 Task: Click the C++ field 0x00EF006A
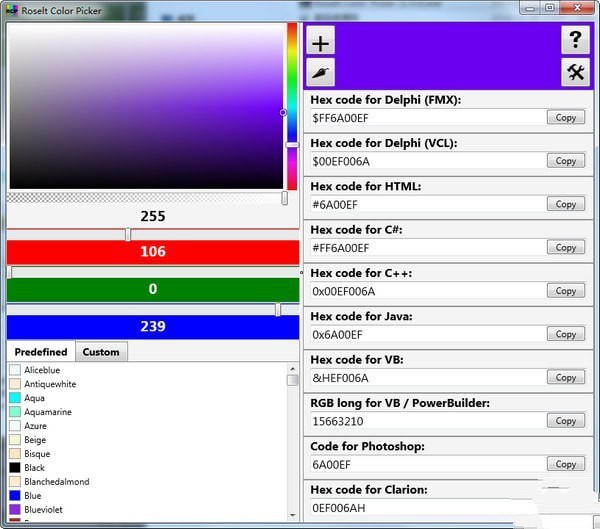[429, 291]
